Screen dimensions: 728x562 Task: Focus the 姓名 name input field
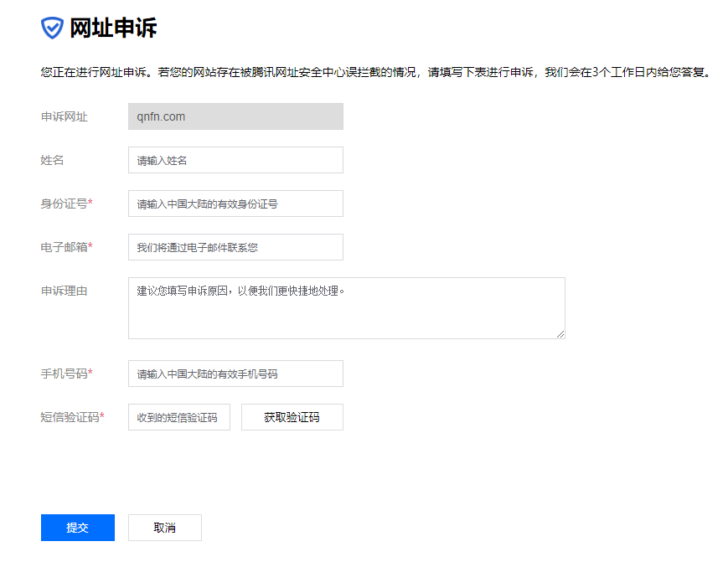pyautogui.click(x=235, y=160)
